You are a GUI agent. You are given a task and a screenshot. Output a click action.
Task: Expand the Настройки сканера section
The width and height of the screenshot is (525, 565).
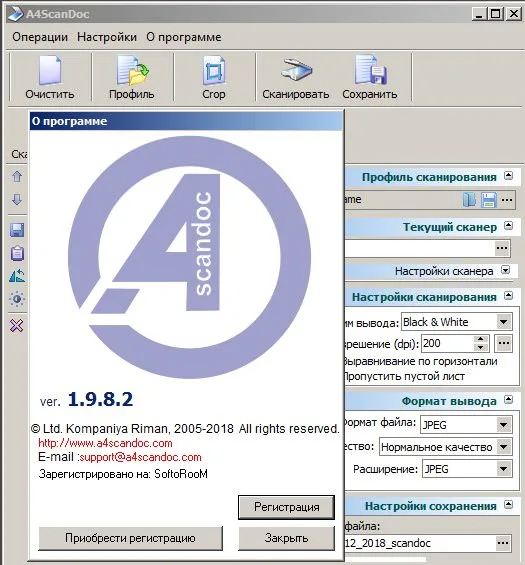pos(506,270)
